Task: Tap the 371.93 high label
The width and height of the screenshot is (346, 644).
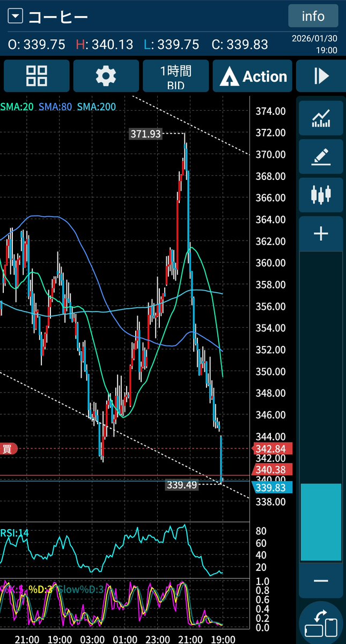Action: click(x=145, y=134)
